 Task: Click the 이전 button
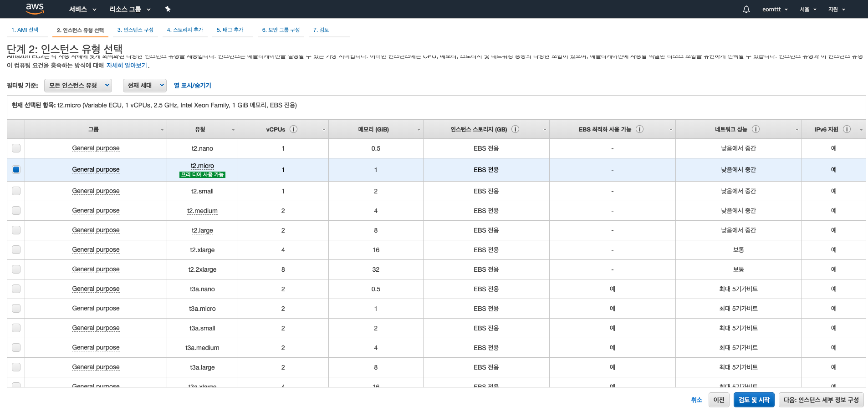[719, 400]
